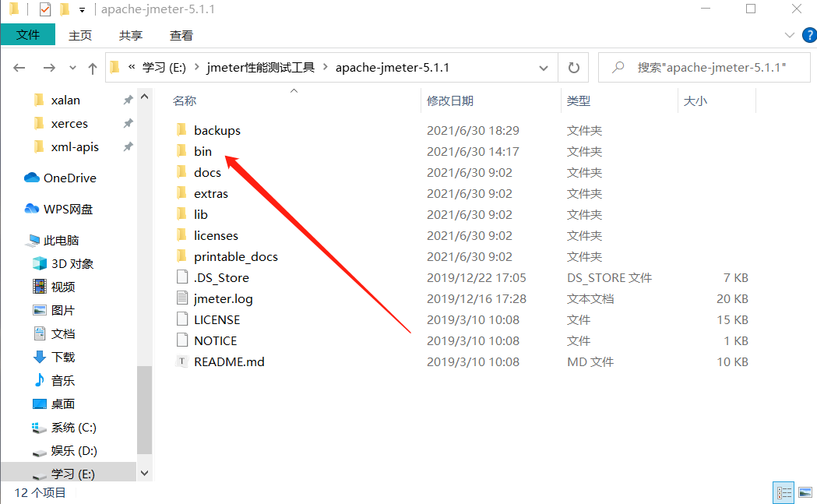Open 文档 in the navigation pane
This screenshot has height=504, width=817.
pos(63,333)
